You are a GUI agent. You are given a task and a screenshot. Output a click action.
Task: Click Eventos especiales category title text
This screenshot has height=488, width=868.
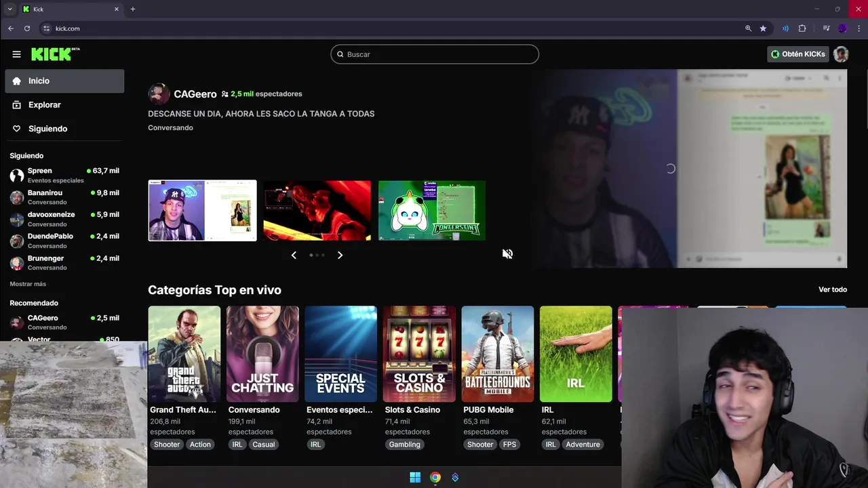[339, 410]
